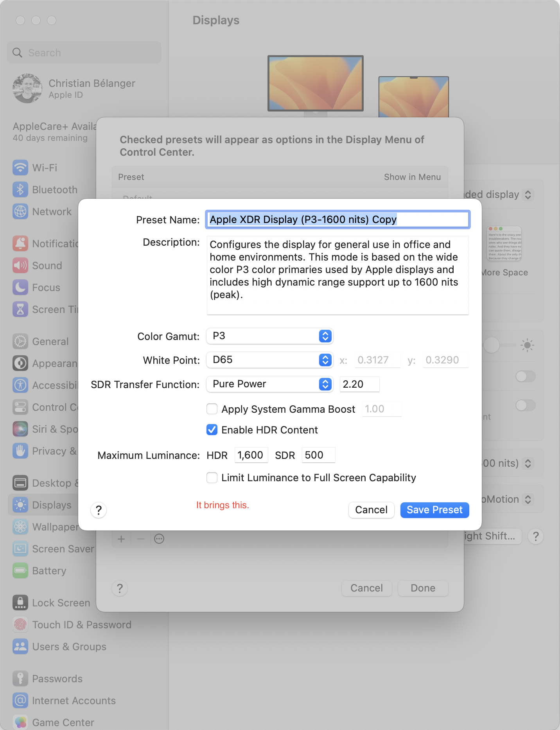The height and width of the screenshot is (730, 560).
Task: Open the White Point D65 dropdown
Action: click(x=269, y=360)
